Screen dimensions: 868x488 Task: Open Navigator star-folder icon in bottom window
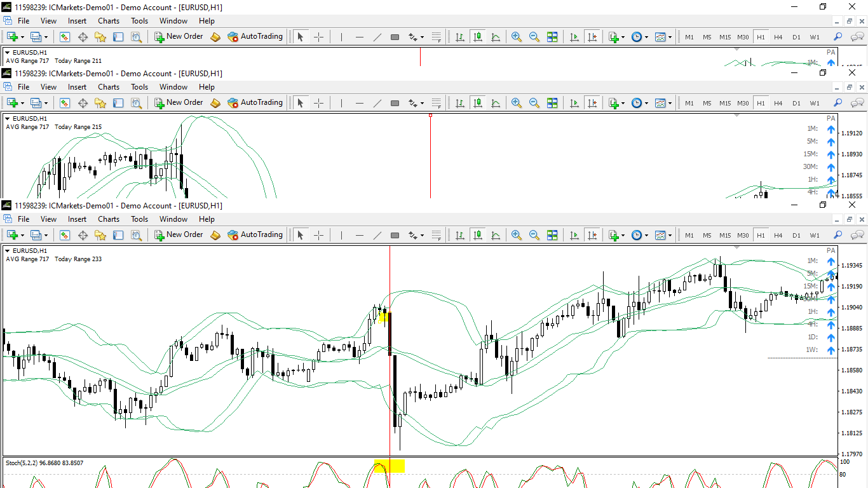pos(100,234)
